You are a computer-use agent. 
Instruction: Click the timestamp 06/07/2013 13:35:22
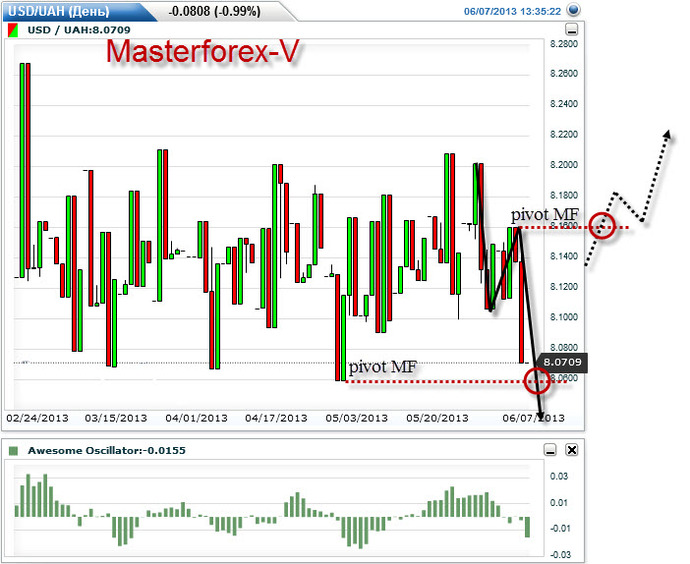click(512, 11)
